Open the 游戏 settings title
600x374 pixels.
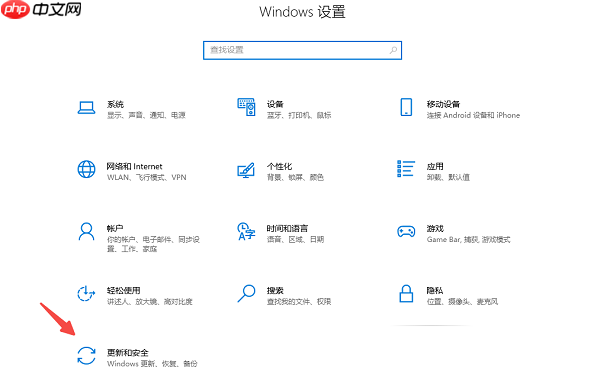tap(435, 229)
